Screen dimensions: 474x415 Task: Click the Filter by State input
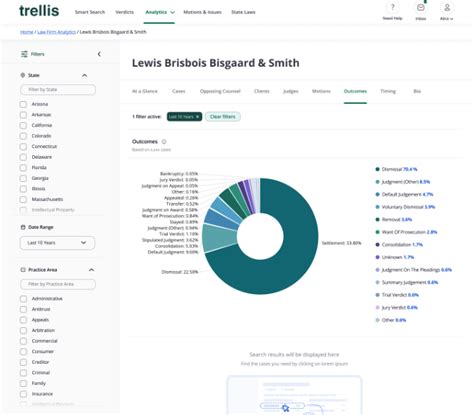[x=58, y=90]
